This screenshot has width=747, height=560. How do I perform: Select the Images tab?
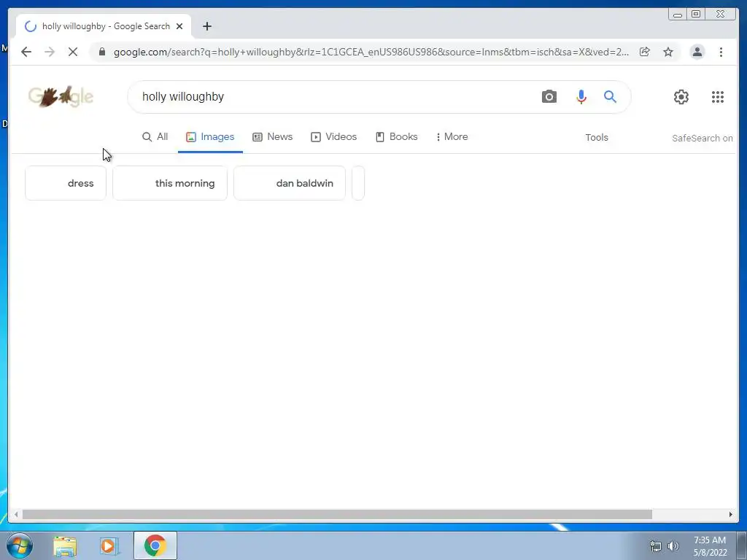(210, 136)
